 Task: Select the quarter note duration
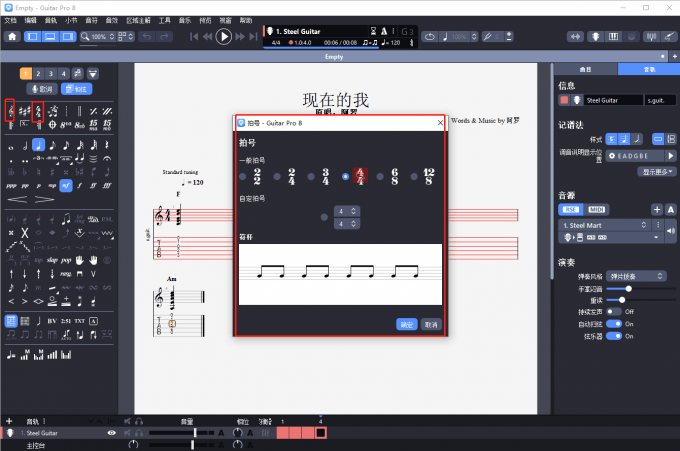39,145
